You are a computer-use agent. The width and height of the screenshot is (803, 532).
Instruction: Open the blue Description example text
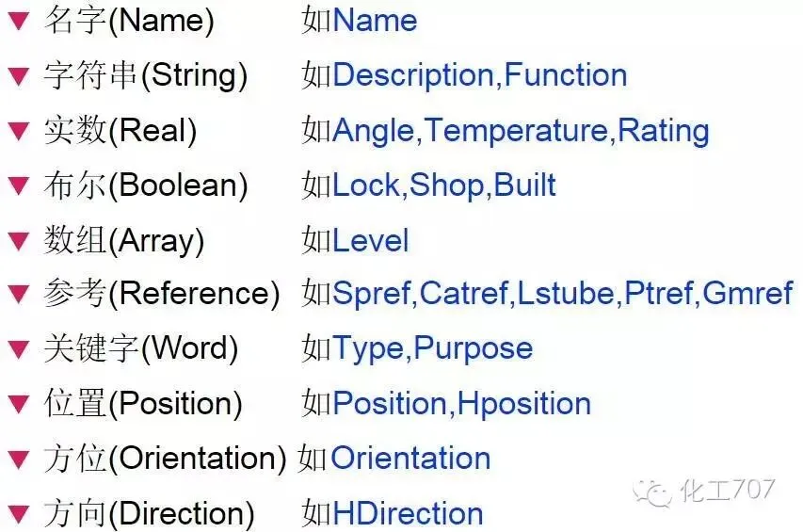tap(413, 75)
